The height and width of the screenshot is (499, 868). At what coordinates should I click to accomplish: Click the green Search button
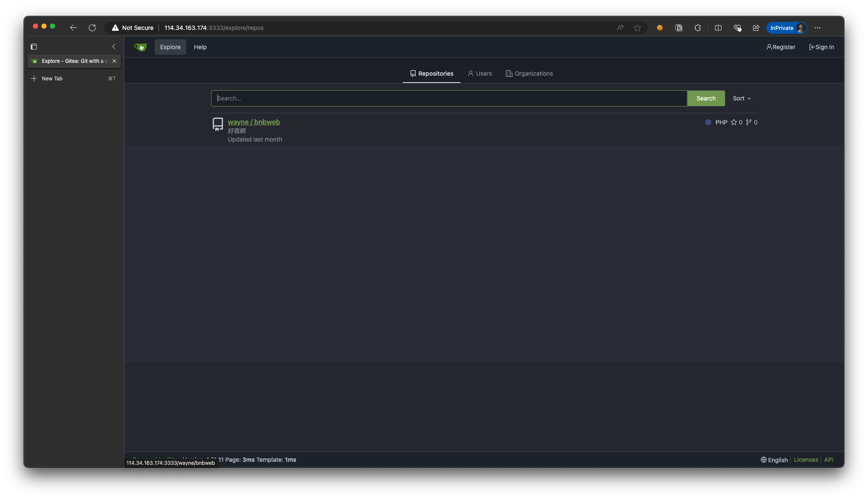706,98
